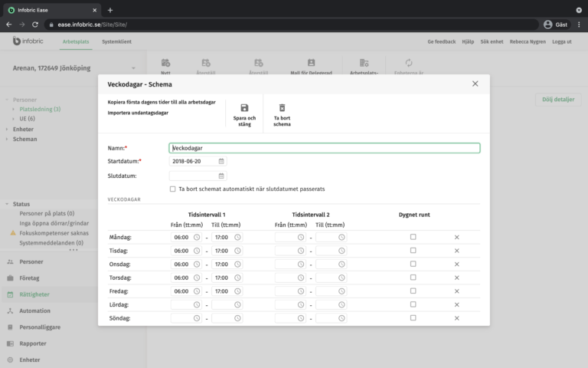The image size is (588, 368).
Task: Click Importera undantagsdagar link
Action: point(138,113)
